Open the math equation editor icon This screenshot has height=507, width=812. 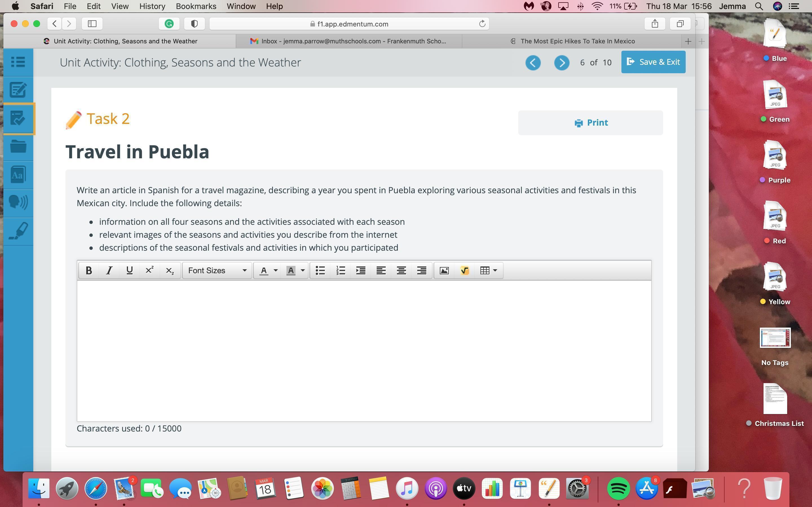point(464,271)
